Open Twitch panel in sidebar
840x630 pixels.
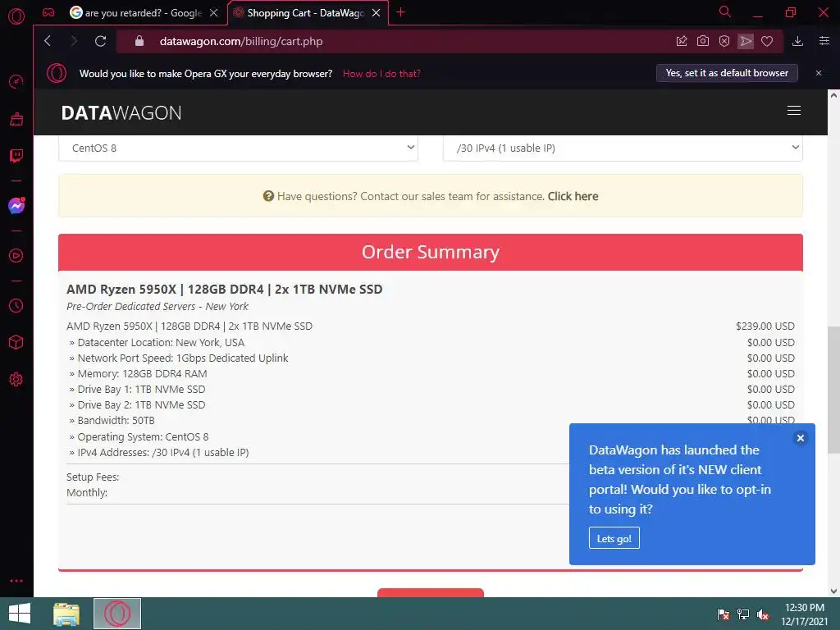pyautogui.click(x=16, y=156)
